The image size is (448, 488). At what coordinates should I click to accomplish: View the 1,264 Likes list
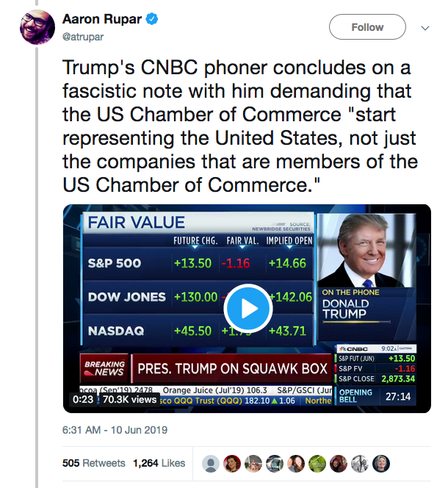pyautogui.click(x=158, y=464)
